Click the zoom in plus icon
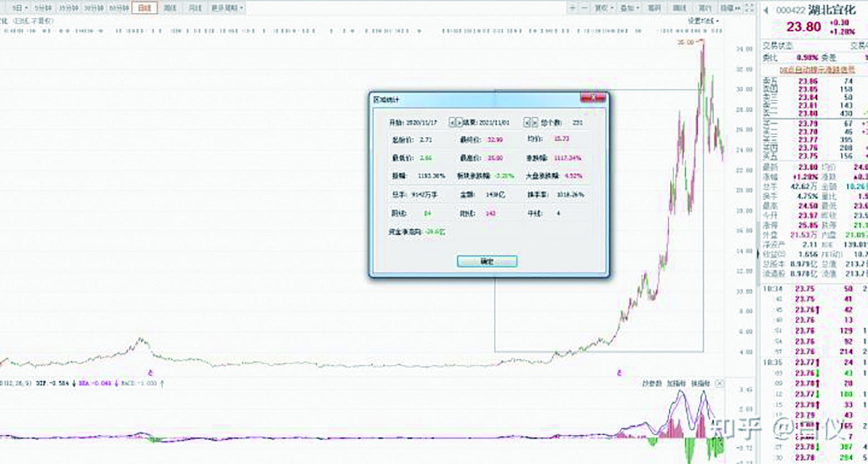 572,8
